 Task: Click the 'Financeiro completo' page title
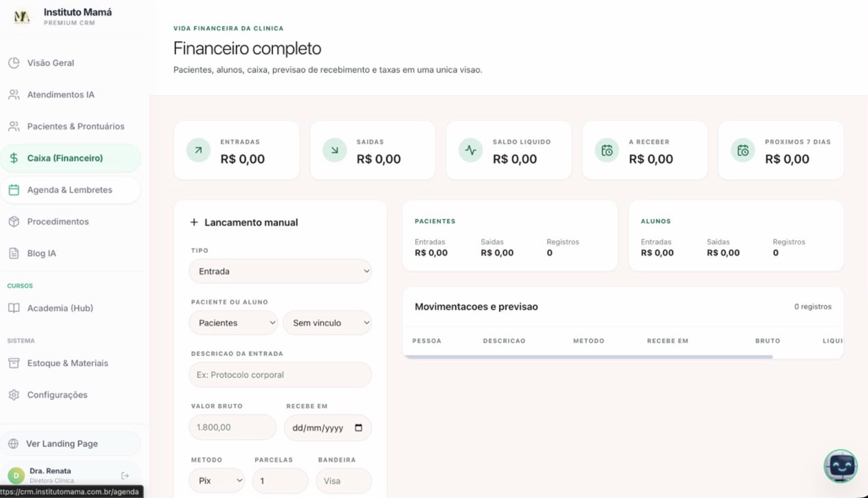coord(247,48)
